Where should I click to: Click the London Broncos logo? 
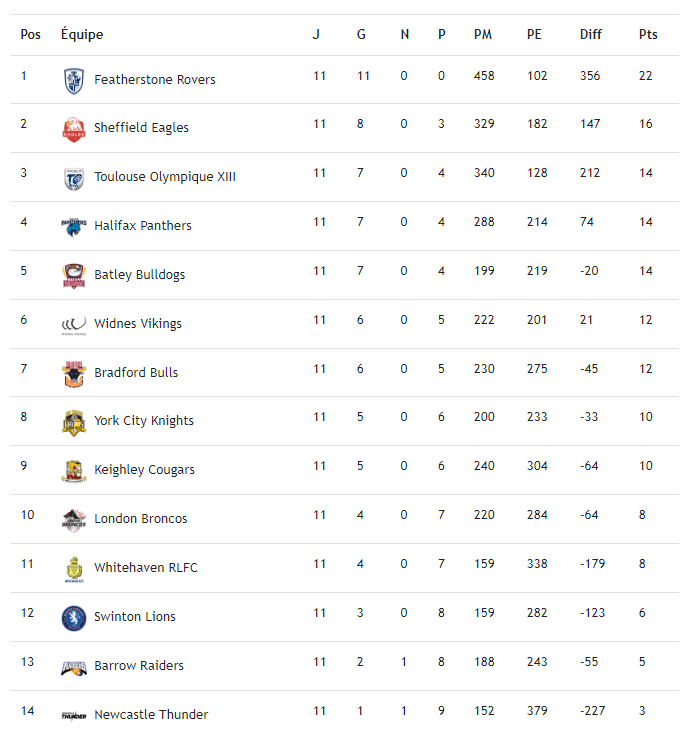pos(73,519)
